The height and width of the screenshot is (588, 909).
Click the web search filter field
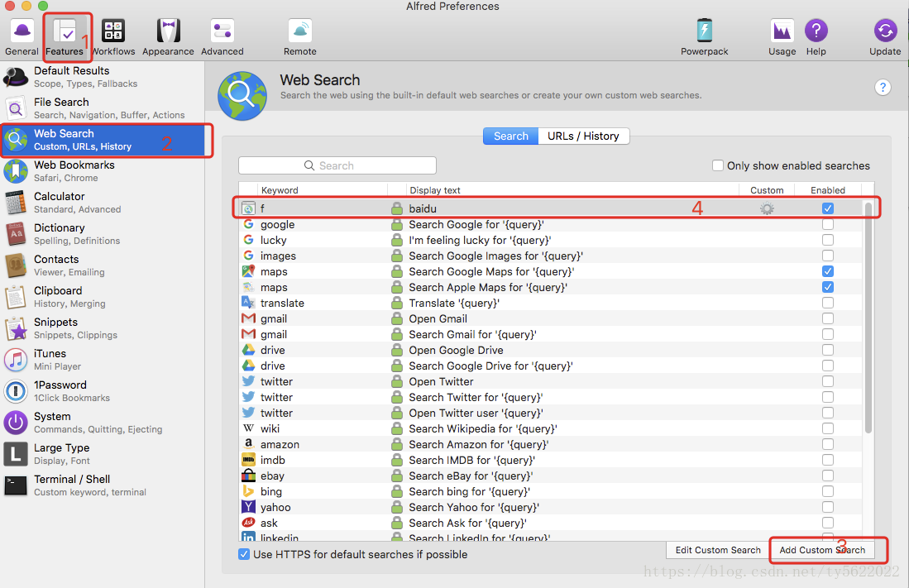pos(337,165)
